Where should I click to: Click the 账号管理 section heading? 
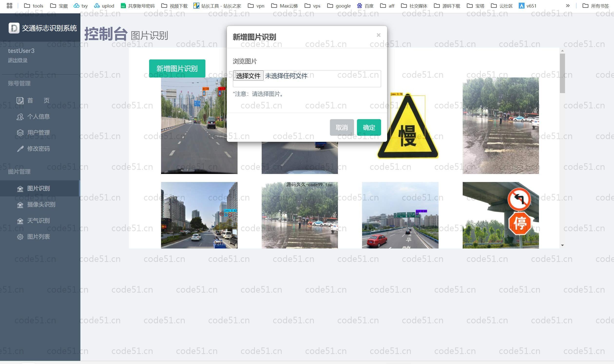[x=19, y=83]
